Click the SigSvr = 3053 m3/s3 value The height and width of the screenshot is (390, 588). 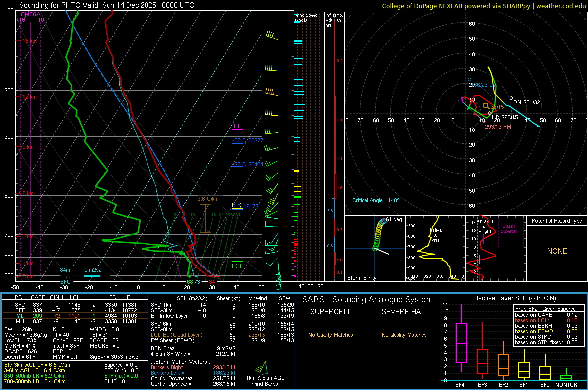pyautogui.click(x=114, y=357)
